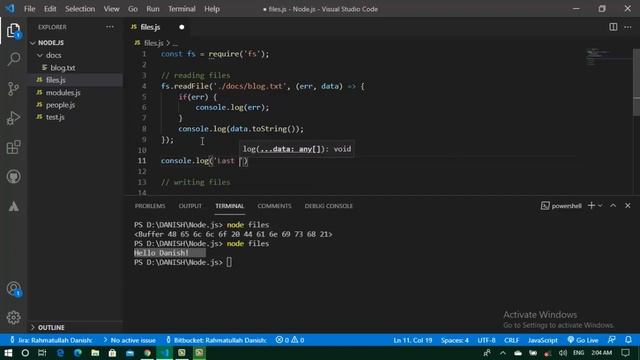The height and width of the screenshot is (360, 640).
Task: Select the TERMINAL panel tab
Action: pyautogui.click(x=229, y=206)
